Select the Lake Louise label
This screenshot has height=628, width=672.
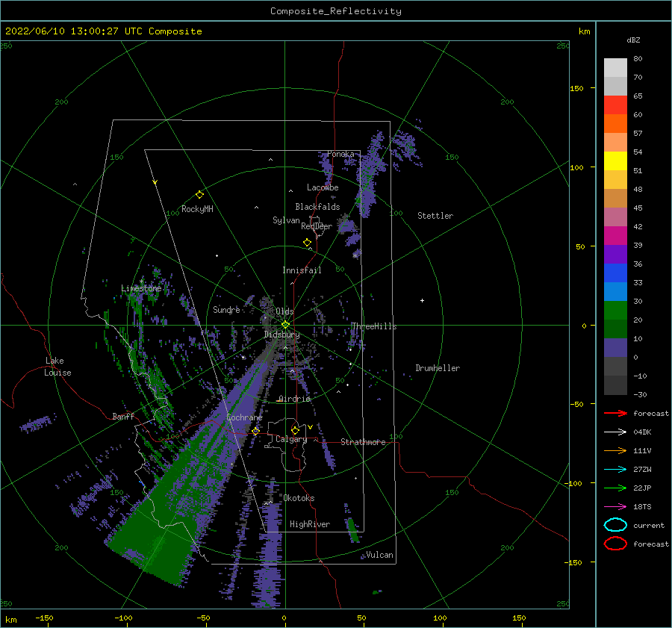[x=57, y=367]
